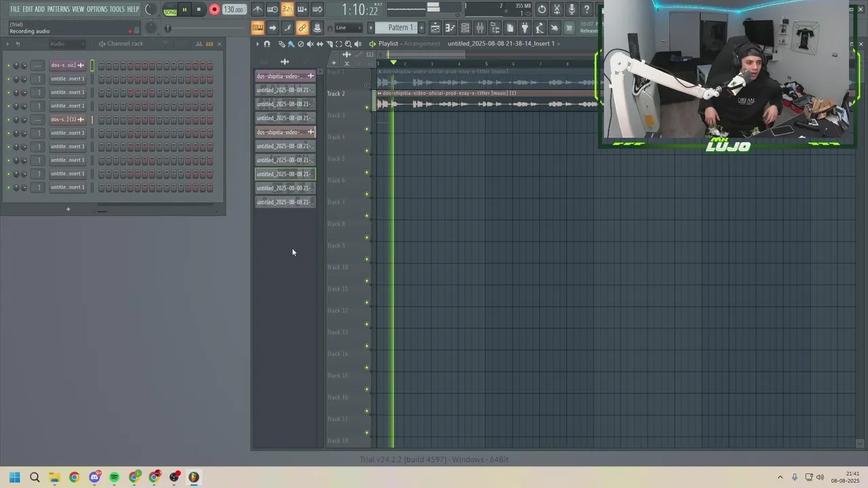The image size is (868, 488).
Task: Toggle SONG/PAT mode switch
Action: [170, 9]
